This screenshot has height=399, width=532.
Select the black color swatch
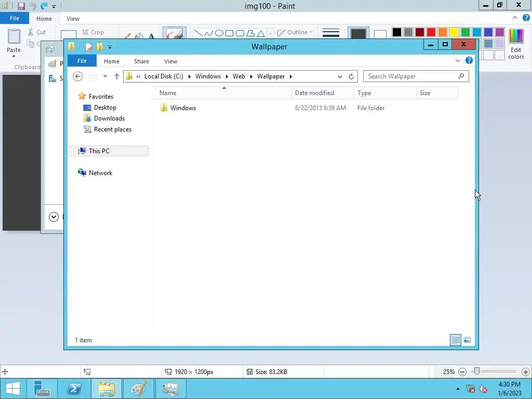[396, 32]
